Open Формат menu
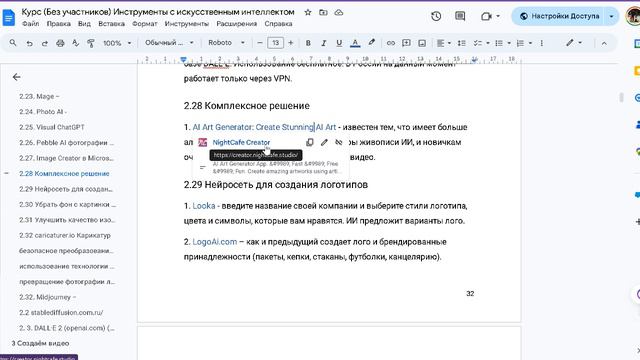The width and height of the screenshot is (640, 360). tap(144, 24)
